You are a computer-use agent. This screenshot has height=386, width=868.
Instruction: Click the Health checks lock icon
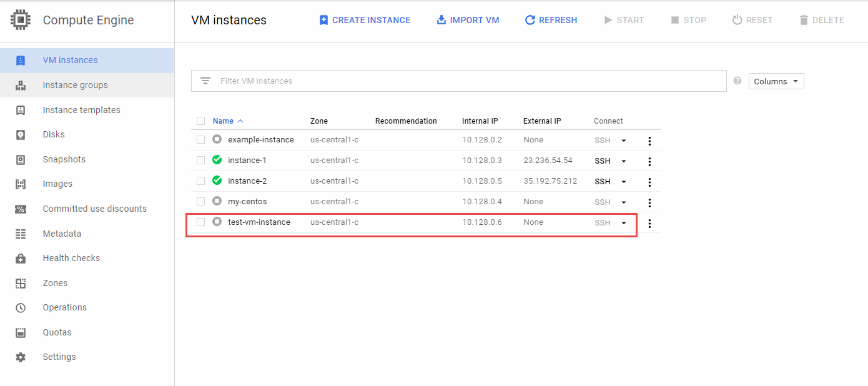(21, 258)
